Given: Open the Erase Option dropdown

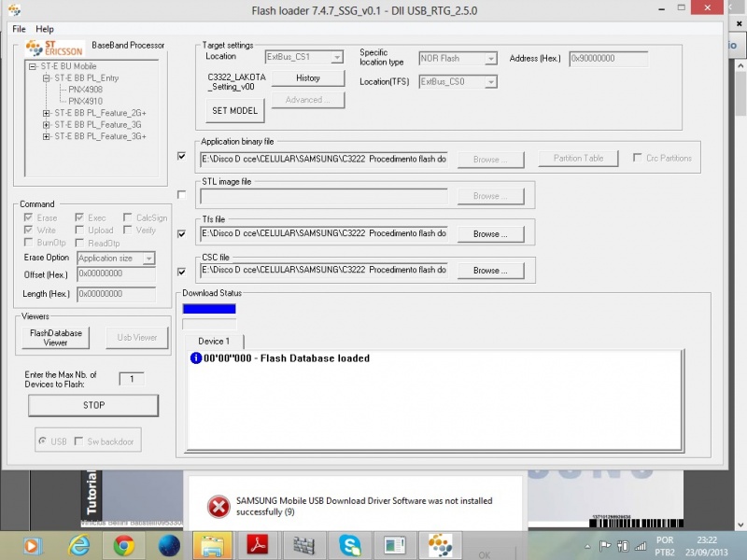Looking at the screenshot, I should pyautogui.click(x=149, y=259).
